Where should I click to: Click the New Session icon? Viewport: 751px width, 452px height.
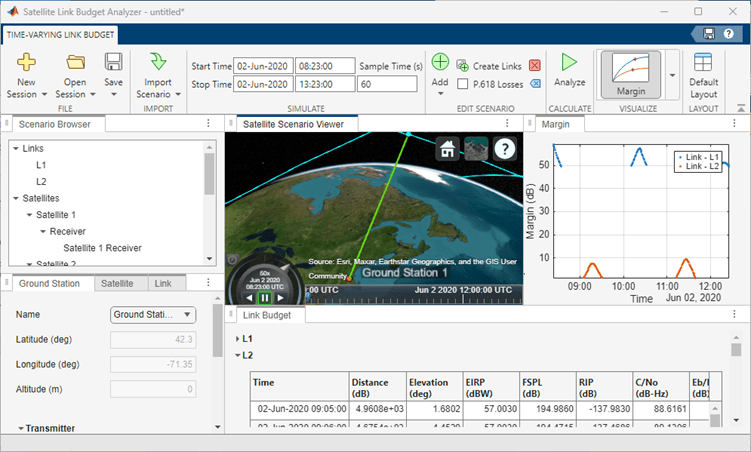point(27,62)
